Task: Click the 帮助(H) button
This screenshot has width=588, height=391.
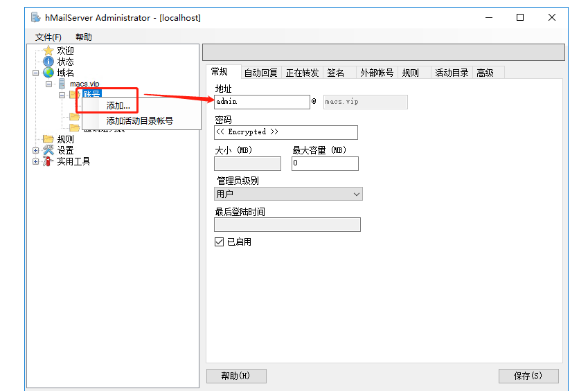Action: (236, 376)
